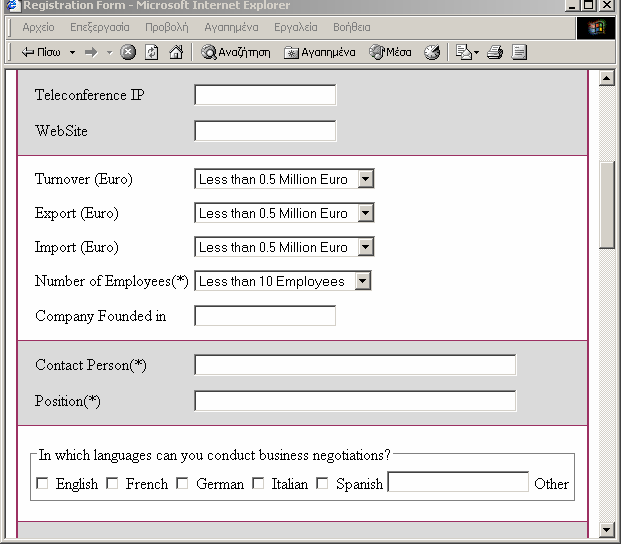The image size is (621, 544).
Task: Expand the Export (Euro) dropdown
Action: coord(365,213)
